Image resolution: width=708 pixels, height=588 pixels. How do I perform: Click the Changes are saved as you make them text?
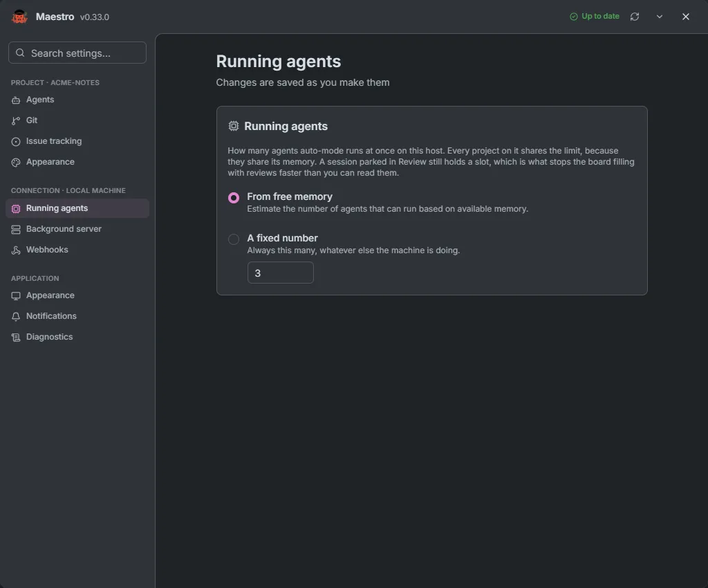point(303,82)
